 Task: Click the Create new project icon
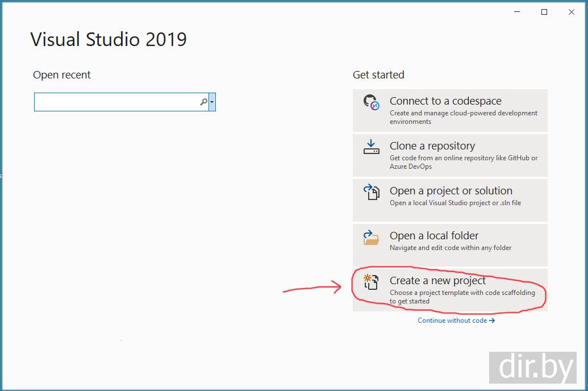coord(371,282)
